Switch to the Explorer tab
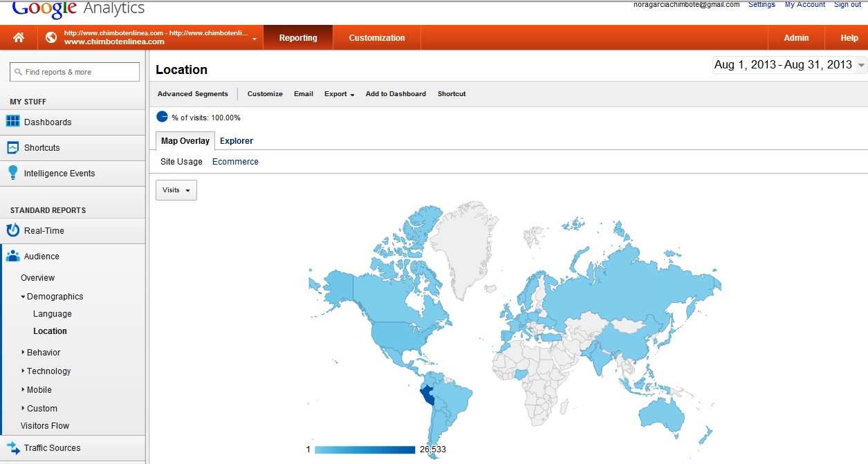The image size is (868, 464). [237, 140]
